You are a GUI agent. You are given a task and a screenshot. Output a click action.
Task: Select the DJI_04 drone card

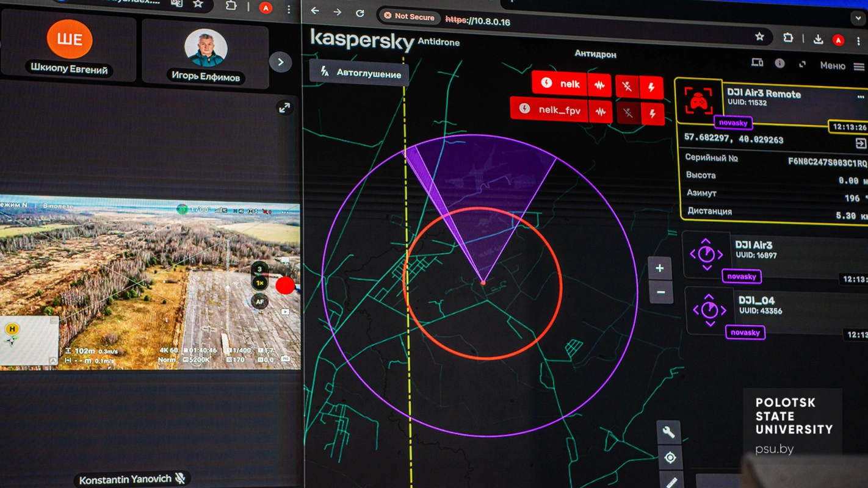tap(777, 312)
